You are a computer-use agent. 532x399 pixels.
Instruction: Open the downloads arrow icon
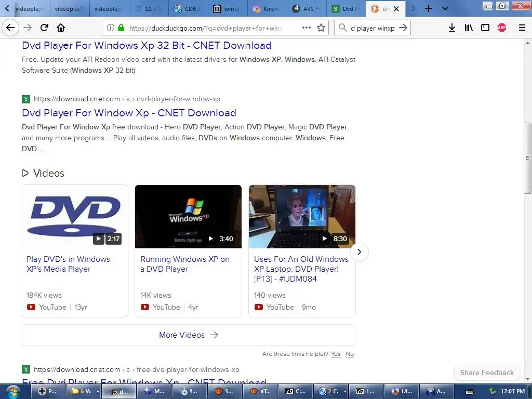click(x=452, y=28)
